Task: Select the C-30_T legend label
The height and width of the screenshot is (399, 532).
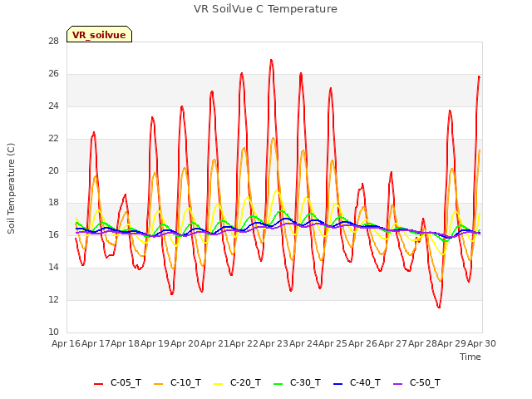Action: [305, 382]
